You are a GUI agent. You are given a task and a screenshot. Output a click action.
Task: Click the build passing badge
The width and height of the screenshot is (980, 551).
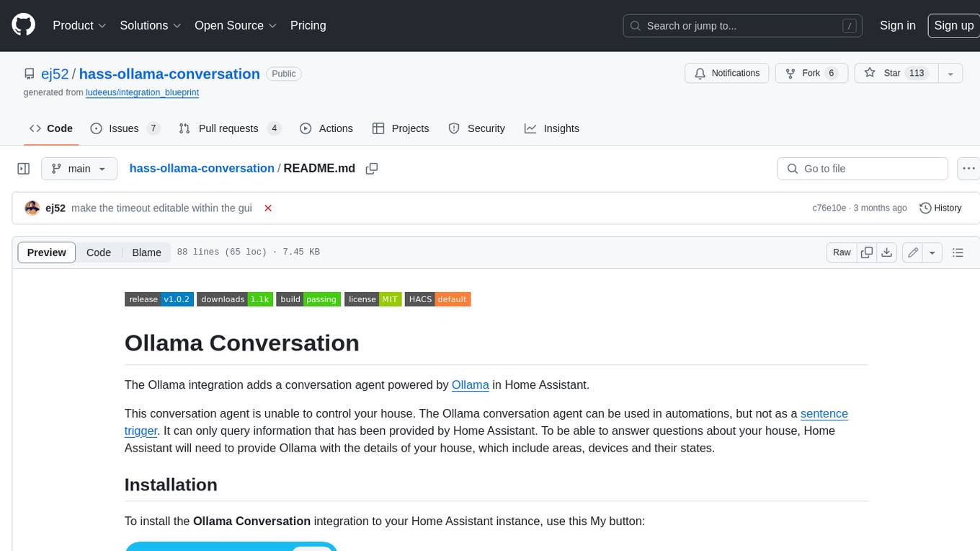click(308, 299)
